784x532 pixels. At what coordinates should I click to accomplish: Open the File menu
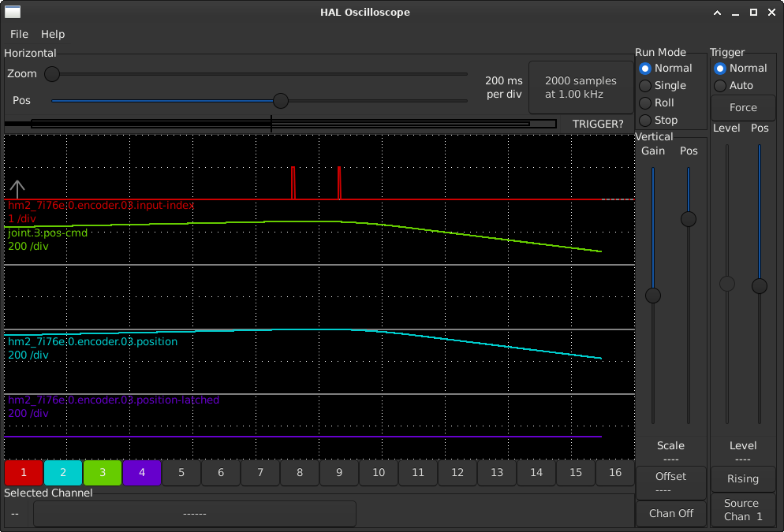click(19, 35)
